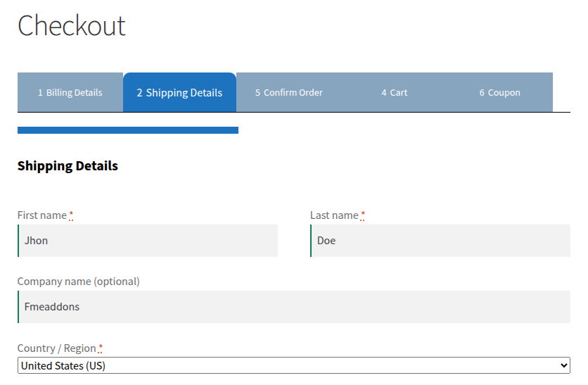Click the Last name label text

click(x=334, y=215)
